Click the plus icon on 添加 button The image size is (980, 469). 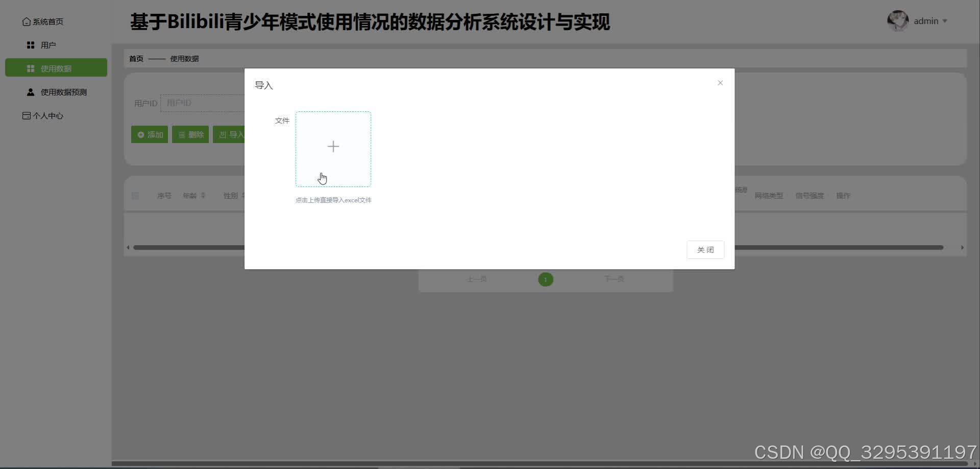click(x=141, y=134)
